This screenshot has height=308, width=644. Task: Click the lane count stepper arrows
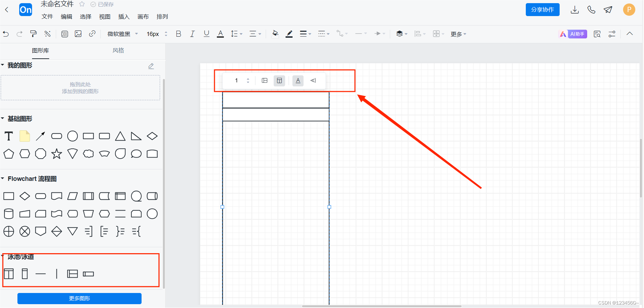point(248,81)
